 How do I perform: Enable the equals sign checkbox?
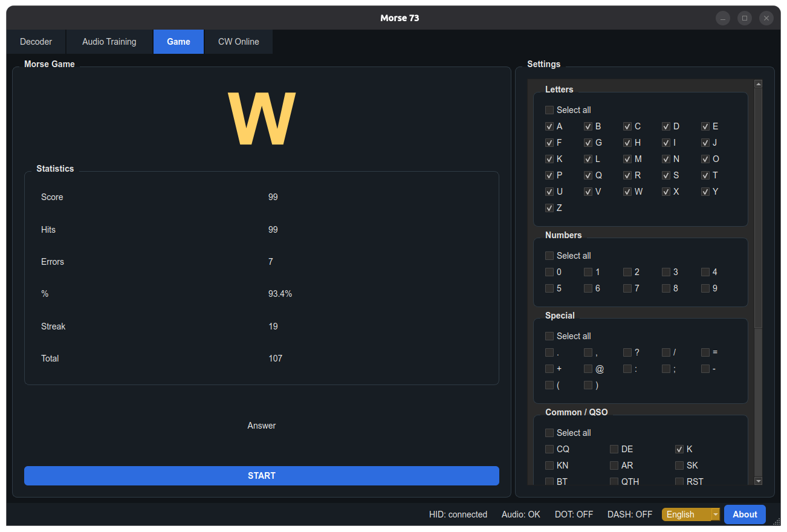point(705,352)
